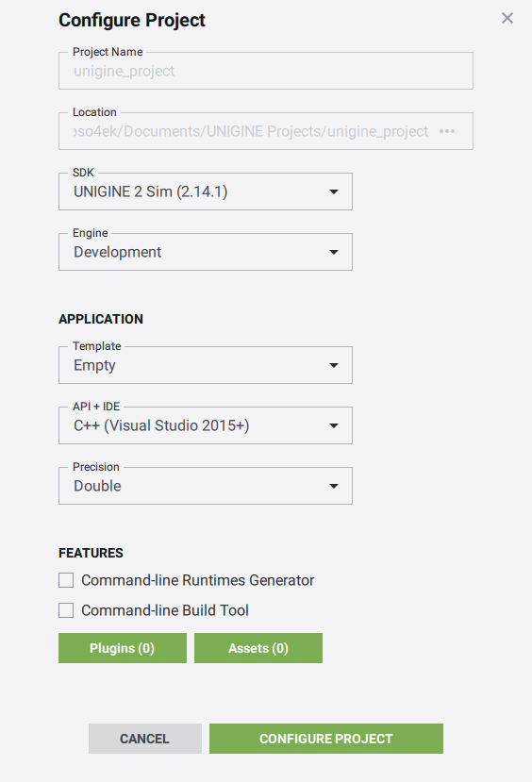The image size is (532, 782).
Task: Click the CANCEL button
Action: pos(145,739)
